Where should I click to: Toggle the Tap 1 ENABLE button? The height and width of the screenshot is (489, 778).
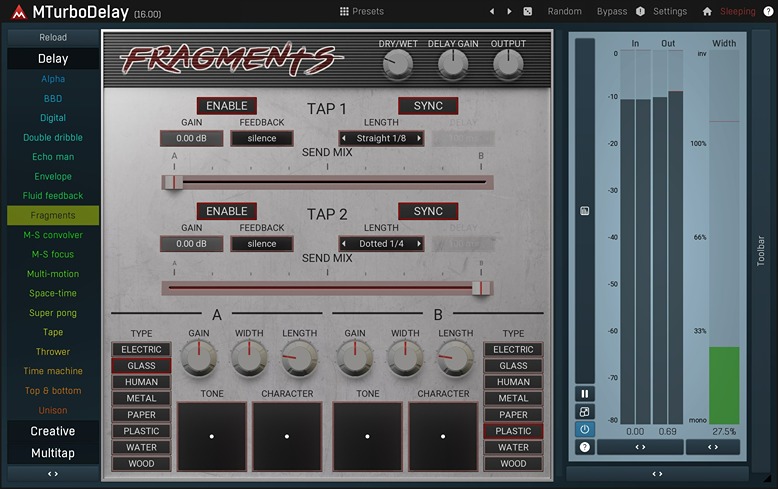coord(227,106)
